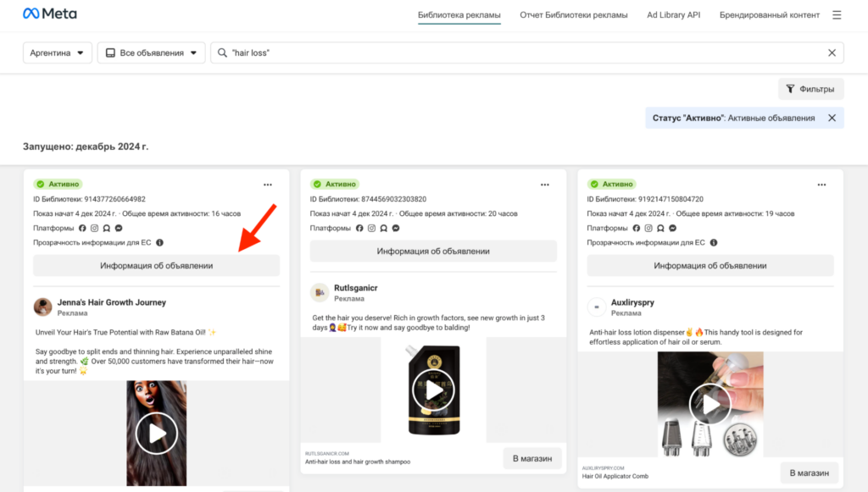Open the hamburger menu in the header

(837, 15)
